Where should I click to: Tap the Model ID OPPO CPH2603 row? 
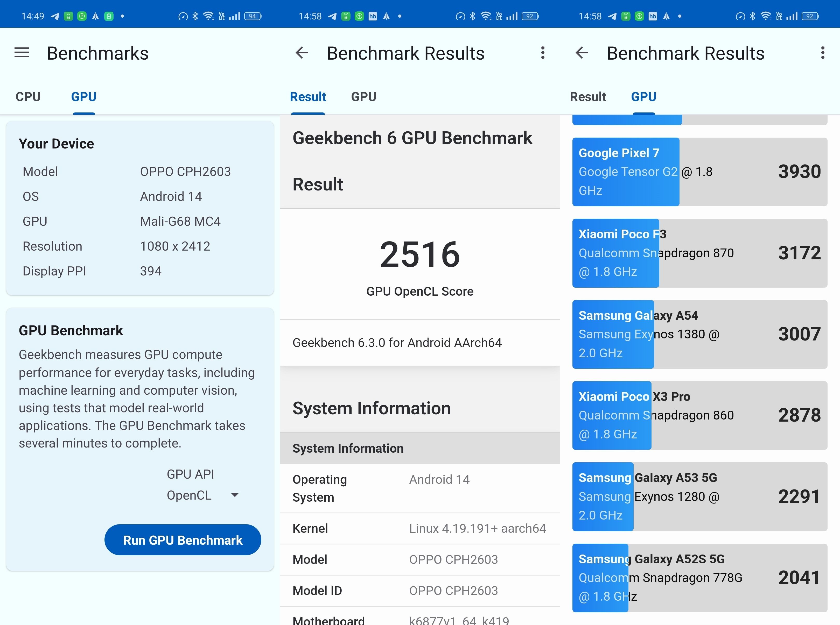click(420, 591)
